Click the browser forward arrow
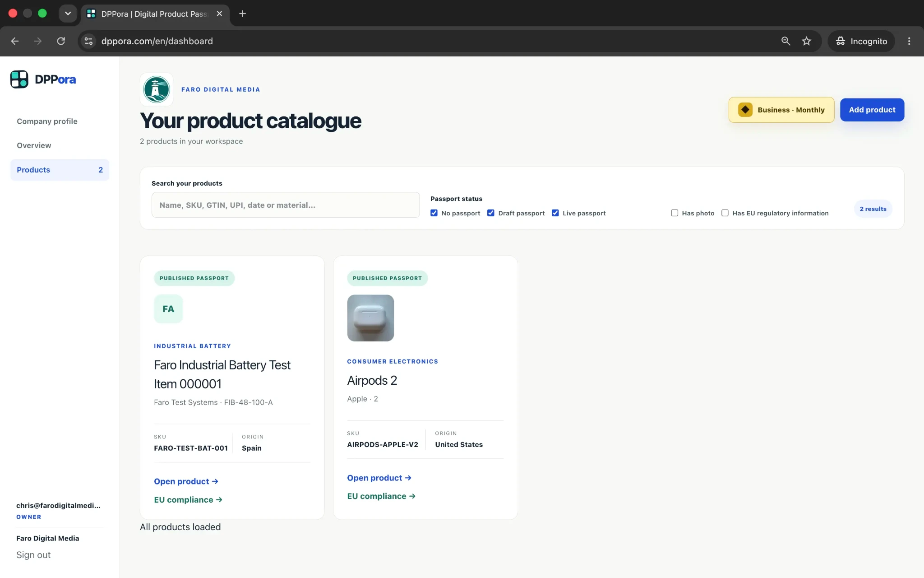The width and height of the screenshot is (924, 578). [x=38, y=41]
